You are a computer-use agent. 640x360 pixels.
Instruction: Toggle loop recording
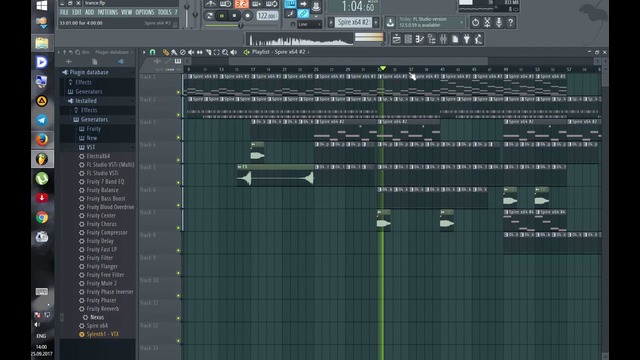point(271,4)
